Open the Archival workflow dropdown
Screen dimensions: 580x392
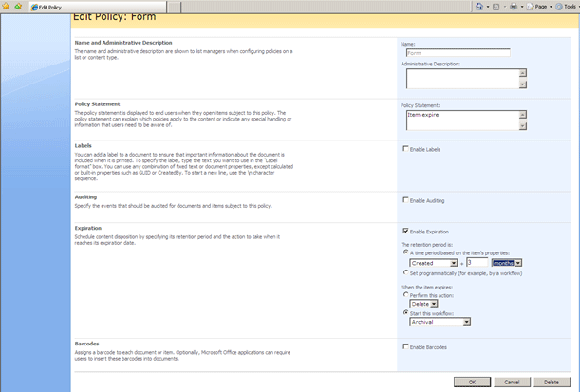click(440, 322)
